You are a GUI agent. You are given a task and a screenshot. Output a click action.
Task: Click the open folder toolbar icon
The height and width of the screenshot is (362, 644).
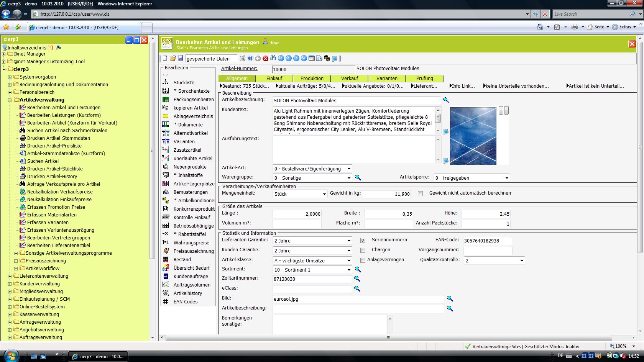(173, 58)
